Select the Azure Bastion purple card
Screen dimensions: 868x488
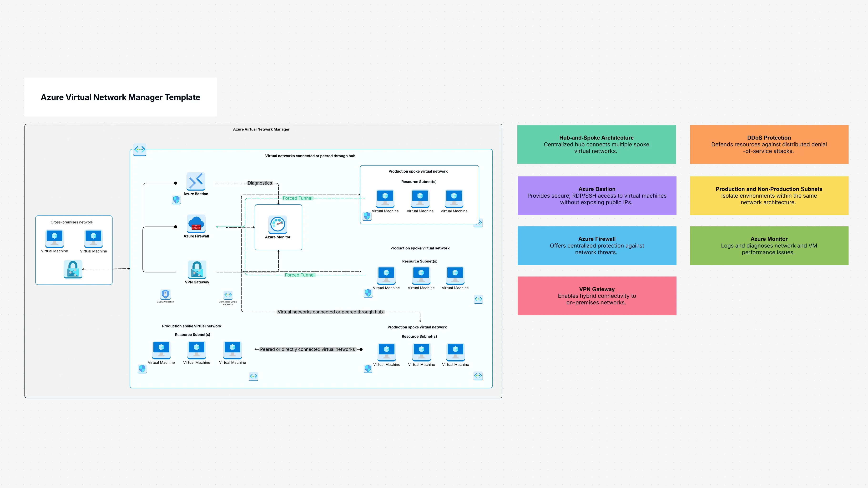[x=596, y=196]
